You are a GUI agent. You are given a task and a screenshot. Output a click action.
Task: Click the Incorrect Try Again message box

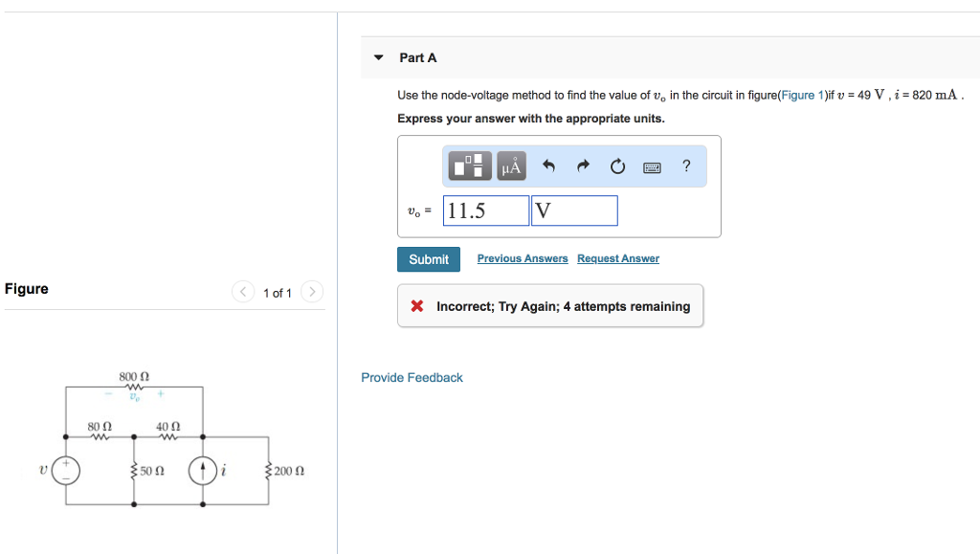[x=550, y=306]
